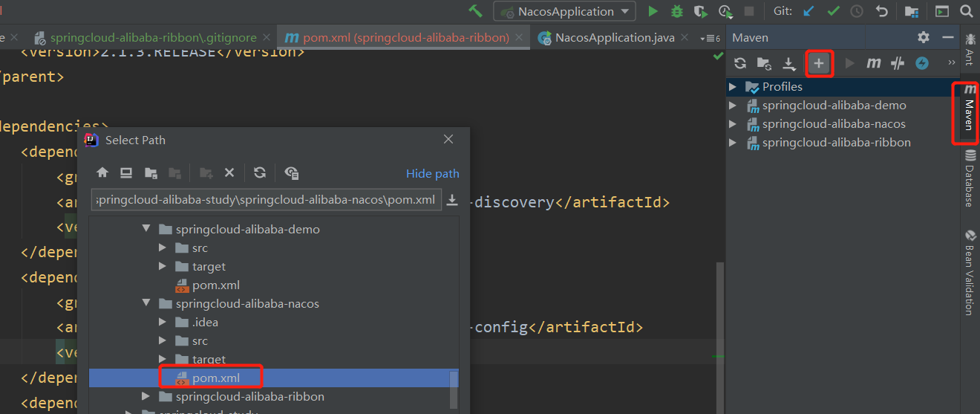This screenshot has height=414, width=980.
Task: Revert changes with the rollback arrow icon
Action: click(881, 11)
